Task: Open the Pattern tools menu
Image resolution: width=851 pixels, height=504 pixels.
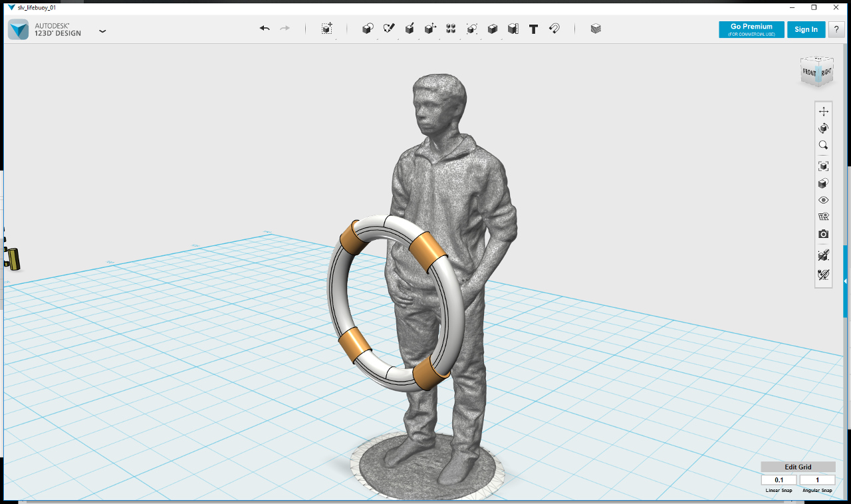Action: pyautogui.click(x=451, y=29)
